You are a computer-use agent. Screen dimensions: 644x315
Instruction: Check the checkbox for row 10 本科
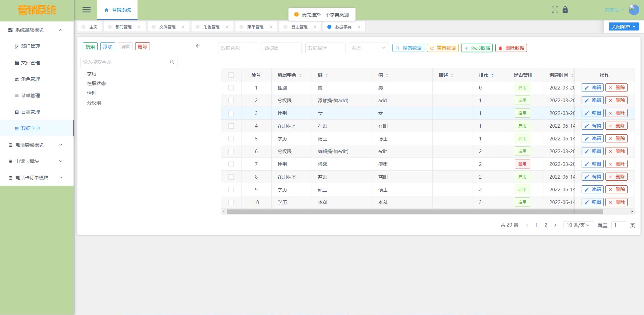click(231, 202)
